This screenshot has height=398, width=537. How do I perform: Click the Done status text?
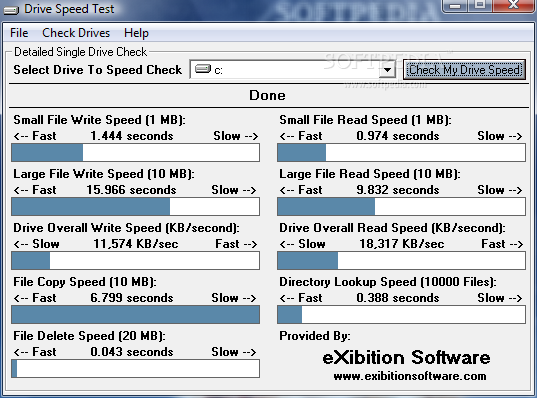267,95
